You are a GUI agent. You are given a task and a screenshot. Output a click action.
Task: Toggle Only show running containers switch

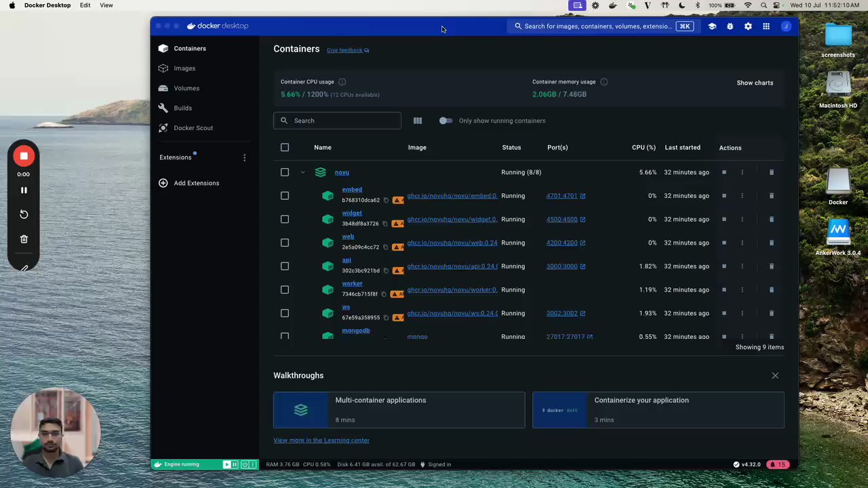pos(446,121)
